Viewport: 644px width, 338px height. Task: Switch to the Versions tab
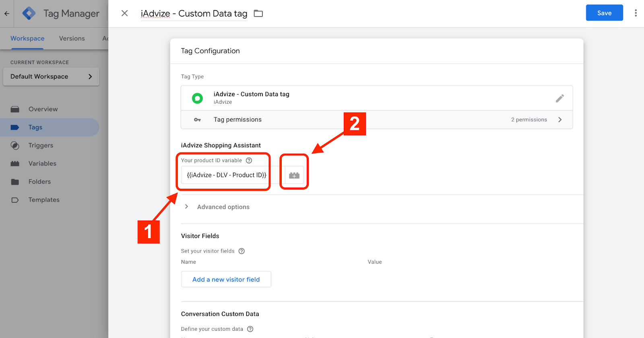coord(72,39)
